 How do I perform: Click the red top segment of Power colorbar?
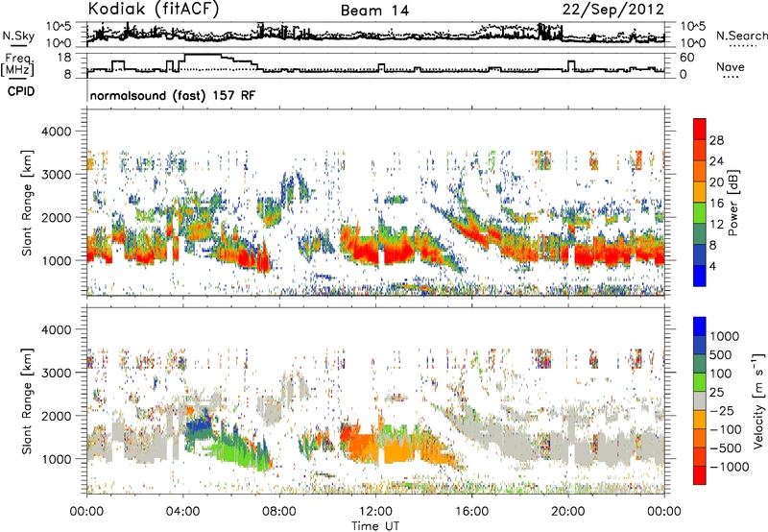pyautogui.click(x=700, y=129)
